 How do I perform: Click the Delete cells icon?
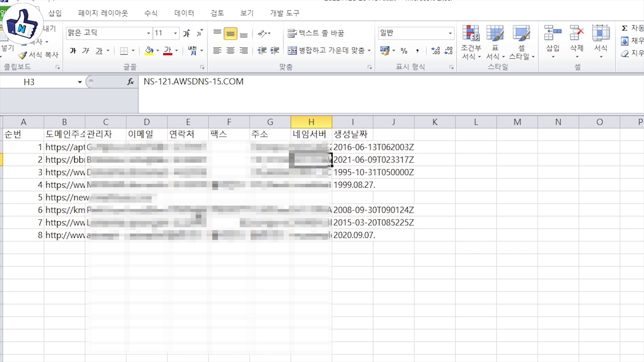[577, 34]
